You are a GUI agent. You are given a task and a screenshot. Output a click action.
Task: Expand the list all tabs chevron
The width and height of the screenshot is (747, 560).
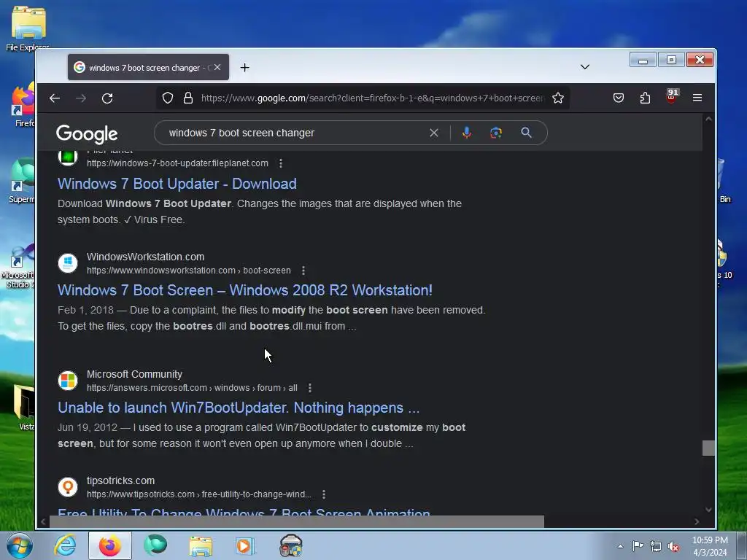pyautogui.click(x=585, y=66)
